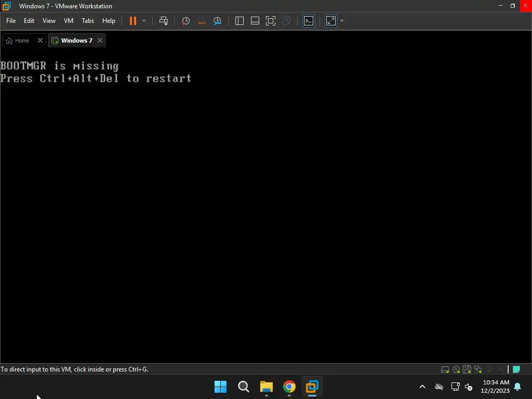Click "Press Ctrl+Alt+Del to restart" text
Image resolution: width=532 pixels, height=399 pixels.
[96, 78]
